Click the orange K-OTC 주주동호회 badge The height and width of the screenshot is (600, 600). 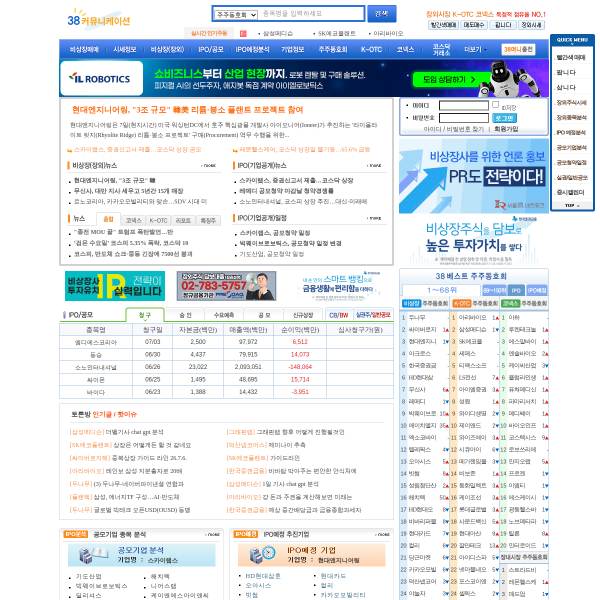[x=461, y=303]
